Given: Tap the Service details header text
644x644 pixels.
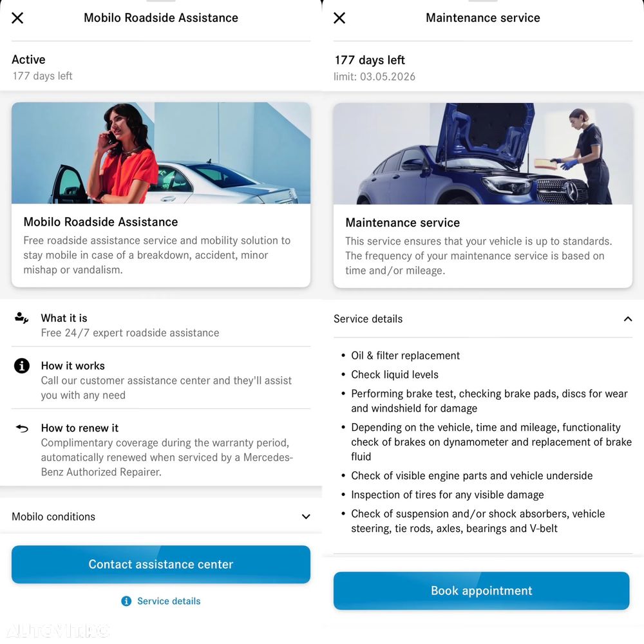Looking at the screenshot, I should point(368,319).
